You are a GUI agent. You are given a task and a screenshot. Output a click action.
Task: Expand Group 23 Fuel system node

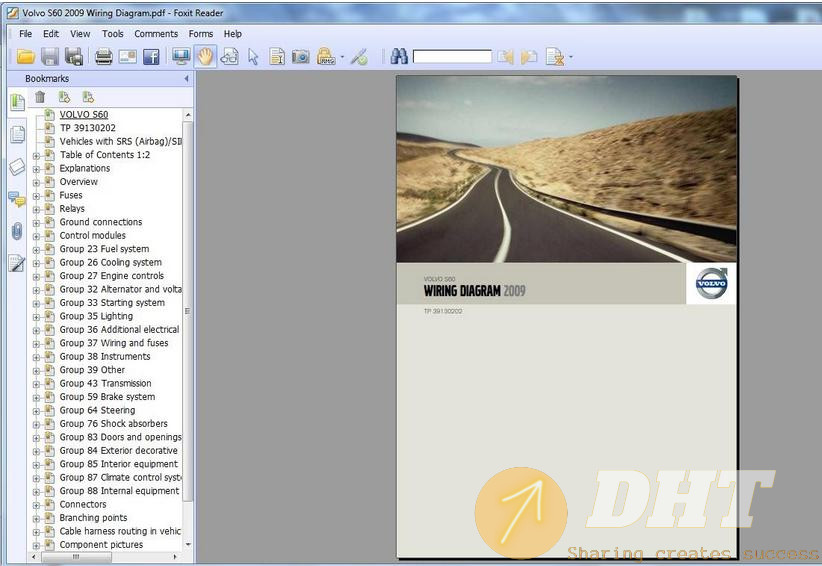(36, 250)
